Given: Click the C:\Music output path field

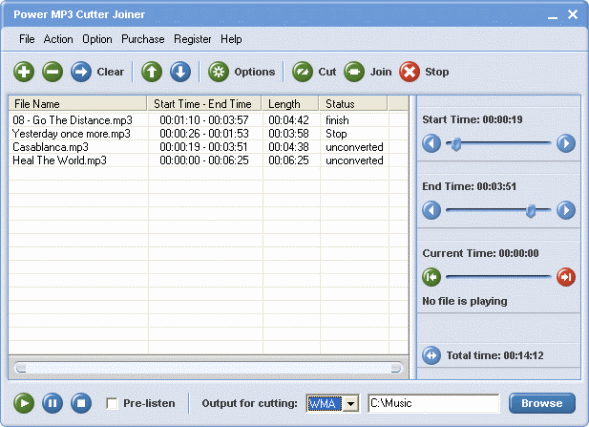Looking at the screenshot, I should coord(433,403).
